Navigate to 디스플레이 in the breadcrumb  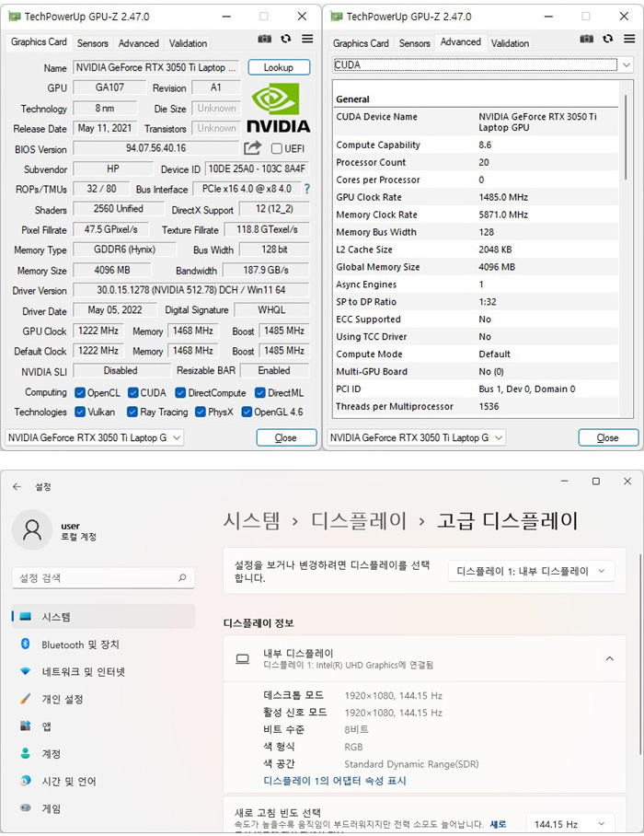point(359,520)
